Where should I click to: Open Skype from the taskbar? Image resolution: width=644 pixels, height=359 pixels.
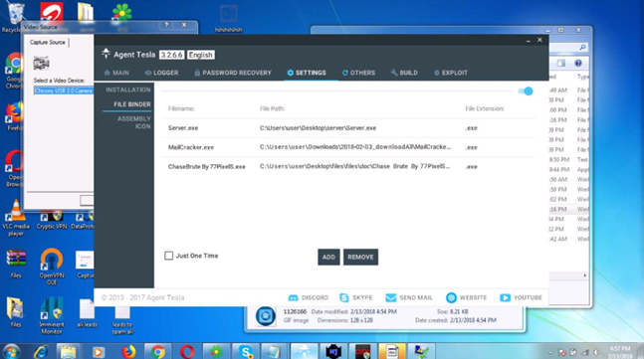246,352
